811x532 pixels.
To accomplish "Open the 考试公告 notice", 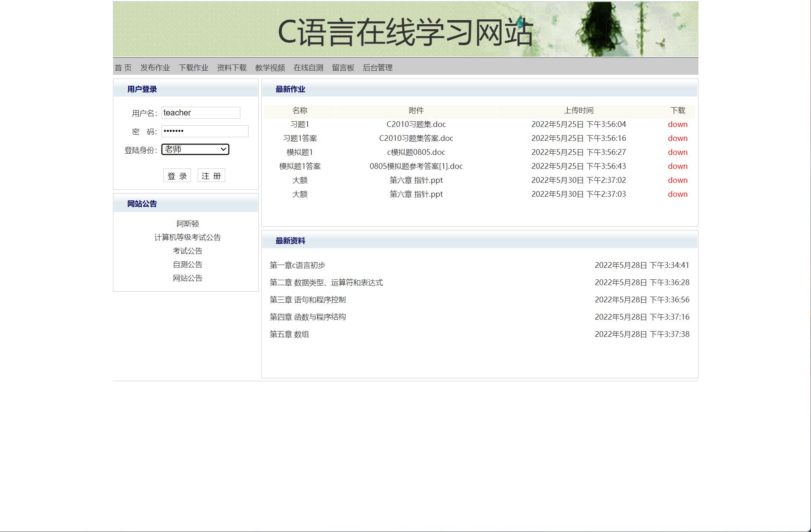I will coord(187,251).
